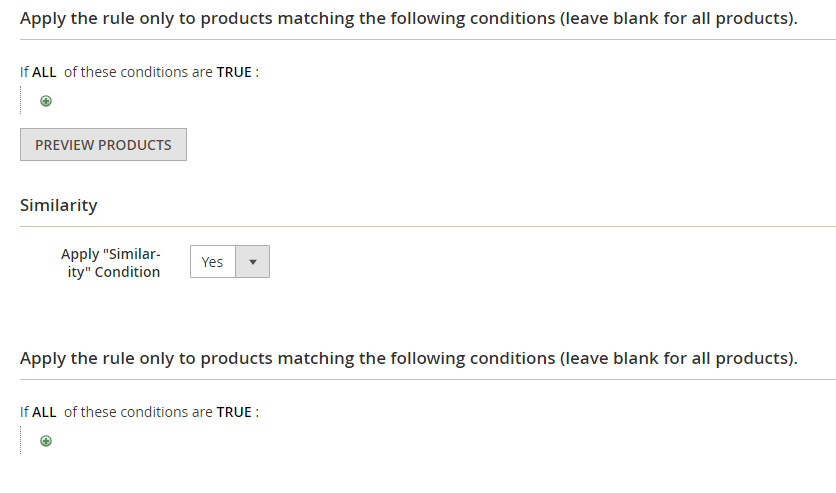Add a condition in the block below Similarity
The image size is (836, 493).
point(46,441)
